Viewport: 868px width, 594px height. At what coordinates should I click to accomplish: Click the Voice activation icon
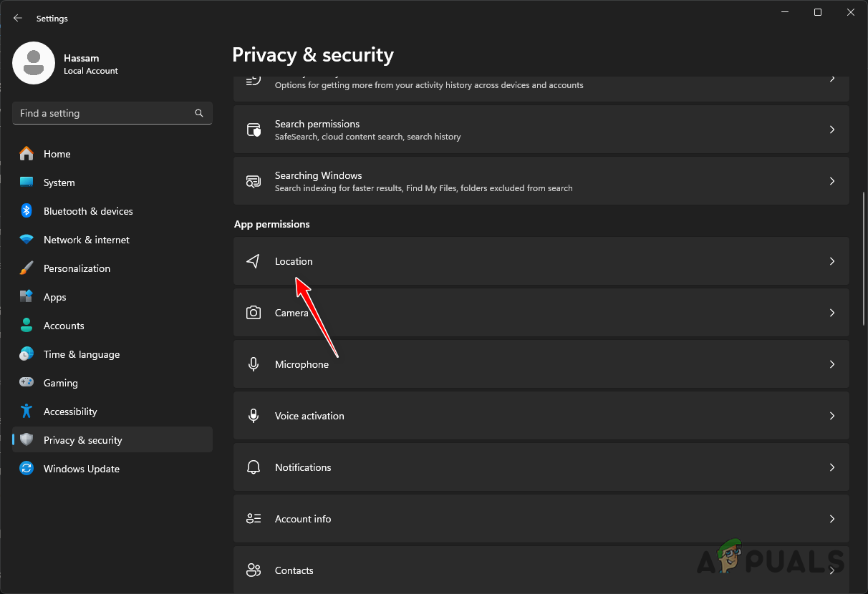coord(253,416)
